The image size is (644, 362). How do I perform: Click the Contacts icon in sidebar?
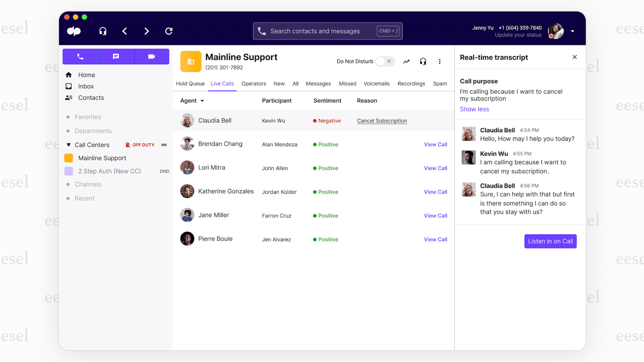[x=69, y=98]
